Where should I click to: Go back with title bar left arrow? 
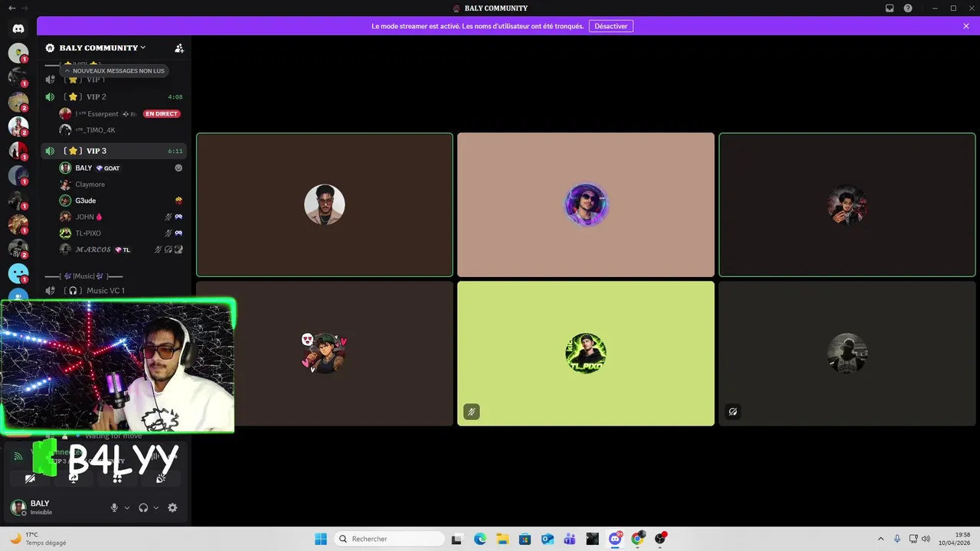coord(11,8)
